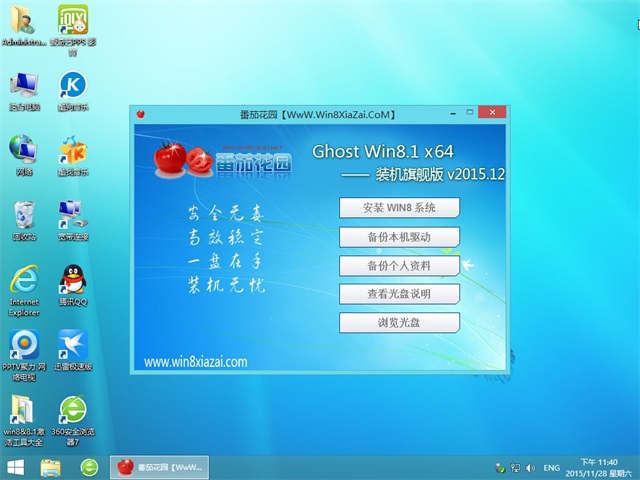Open the Administrator folder desktop icon
This screenshot has width=640, height=480.
tap(23, 24)
